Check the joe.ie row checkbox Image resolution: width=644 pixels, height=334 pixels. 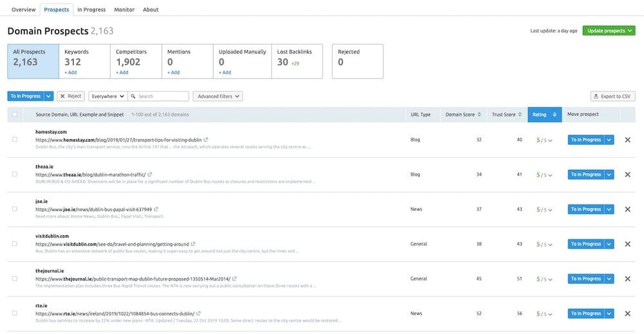[15, 209]
